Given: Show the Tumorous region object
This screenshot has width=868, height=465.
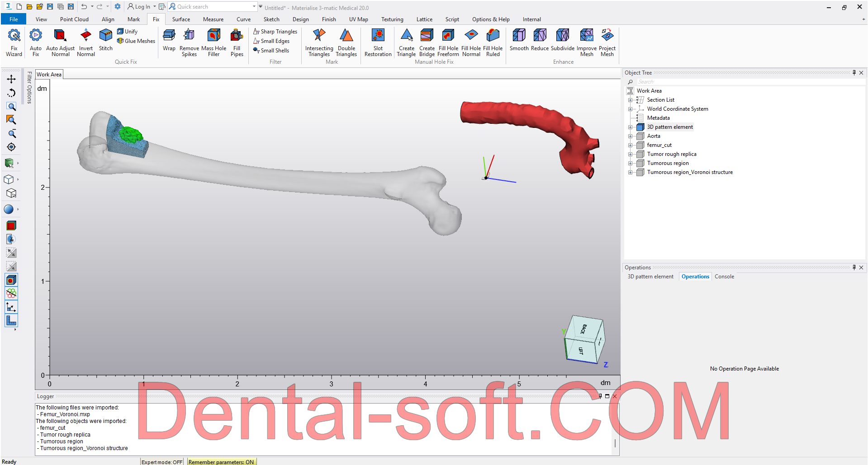Looking at the screenshot, I should coord(640,163).
